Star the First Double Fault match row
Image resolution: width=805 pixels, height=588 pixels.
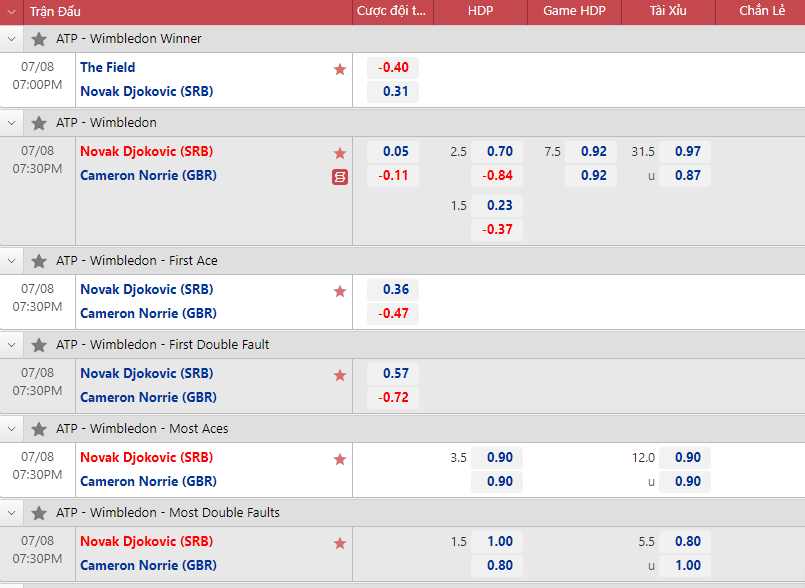(340, 375)
